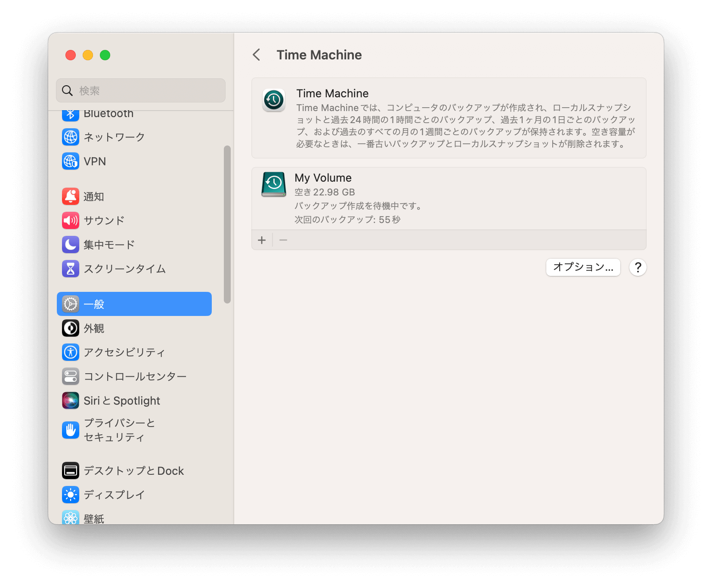
Task: Click the サウンド speaker icon
Action: (x=71, y=220)
